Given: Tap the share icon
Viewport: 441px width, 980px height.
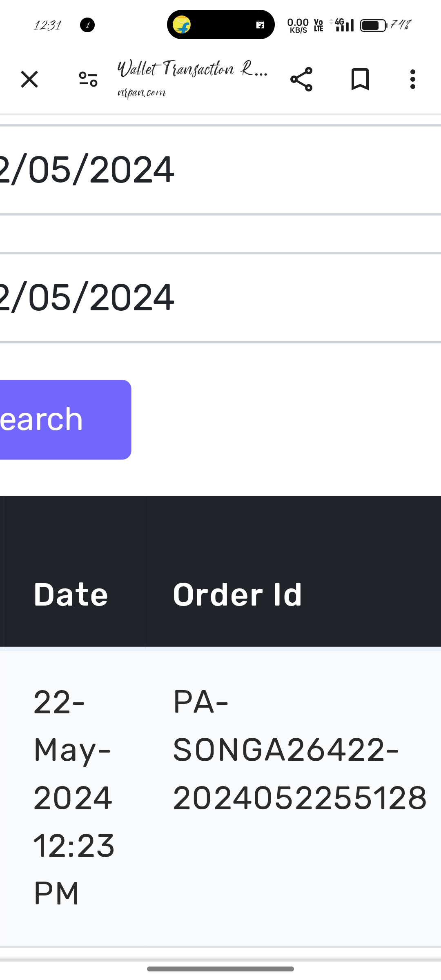Looking at the screenshot, I should pos(301,79).
